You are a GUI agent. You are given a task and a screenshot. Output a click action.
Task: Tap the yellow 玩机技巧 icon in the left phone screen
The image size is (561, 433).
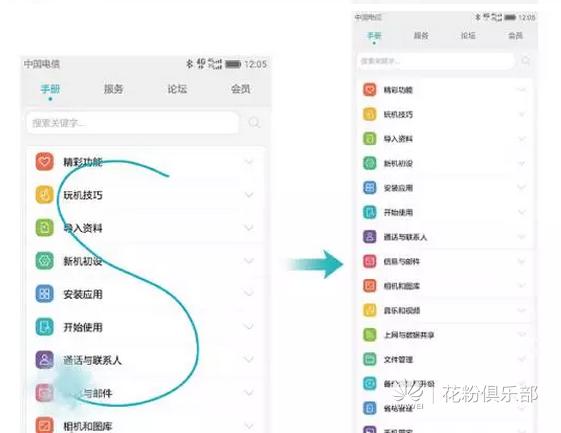(44, 195)
